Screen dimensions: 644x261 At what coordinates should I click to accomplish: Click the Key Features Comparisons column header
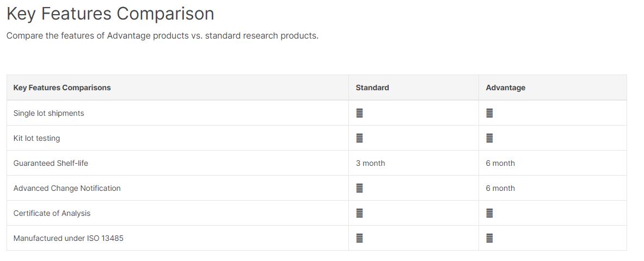coord(62,88)
